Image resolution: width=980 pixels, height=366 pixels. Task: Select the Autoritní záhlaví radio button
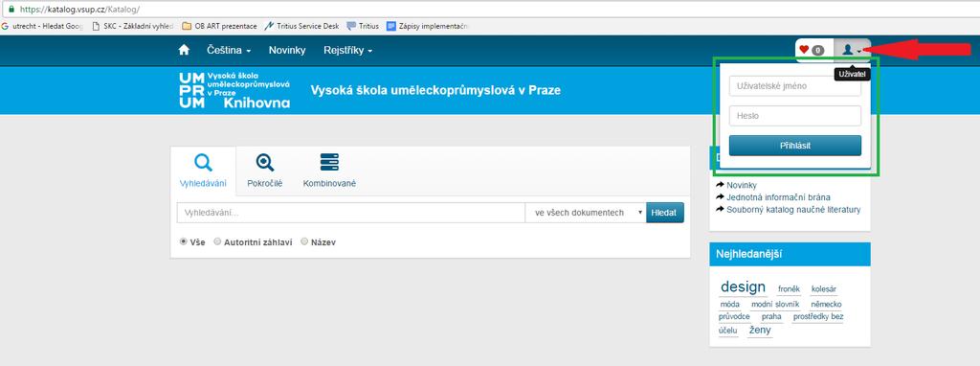pyautogui.click(x=217, y=241)
